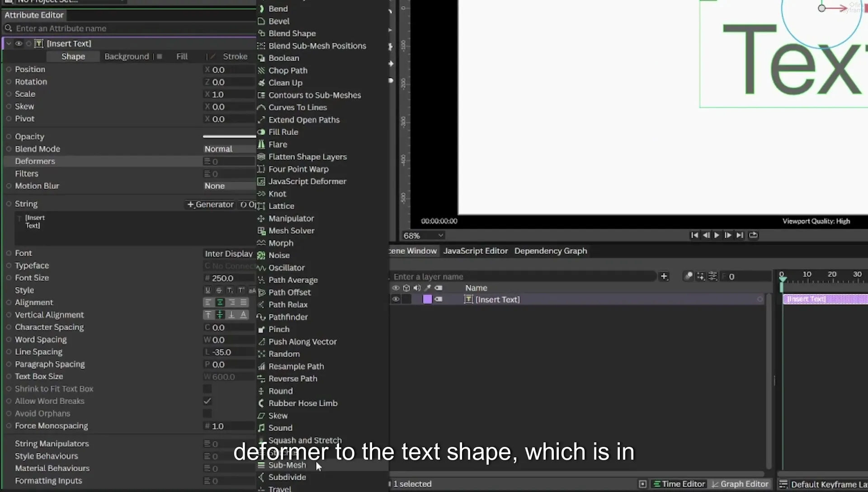Set text alignment to right
The height and width of the screenshot is (492, 868).
pyautogui.click(x=231, y=303)
